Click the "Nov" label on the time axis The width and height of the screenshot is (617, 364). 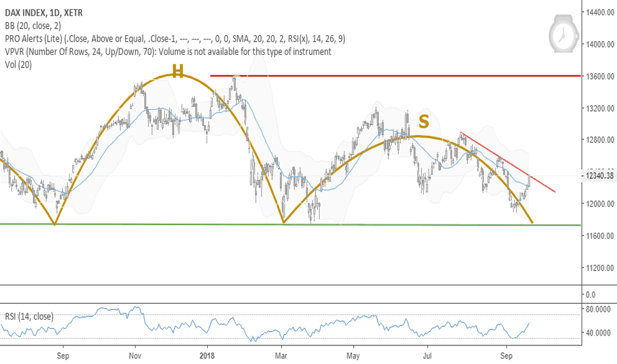[135, 356]
